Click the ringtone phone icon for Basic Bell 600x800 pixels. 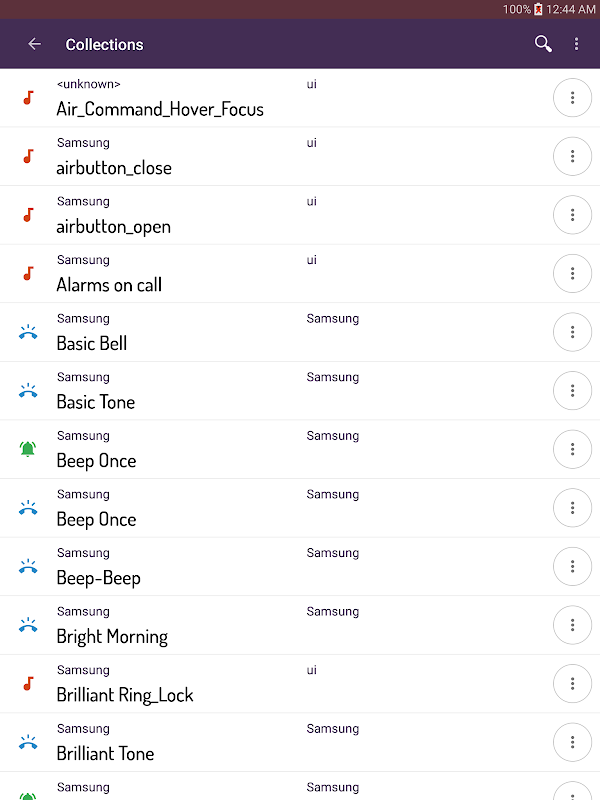pyautogui.click(x=28, y=332)
